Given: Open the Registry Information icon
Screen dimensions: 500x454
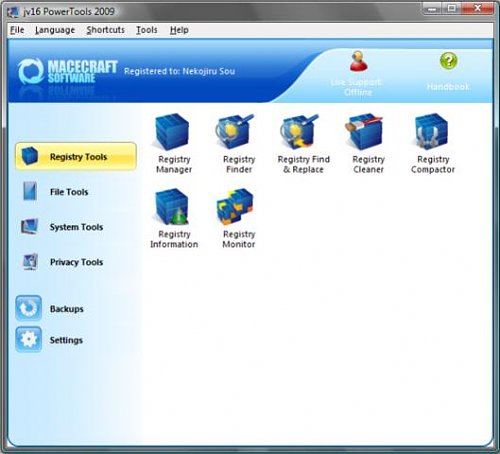Looking at the screenshot, I should [172, 207].
